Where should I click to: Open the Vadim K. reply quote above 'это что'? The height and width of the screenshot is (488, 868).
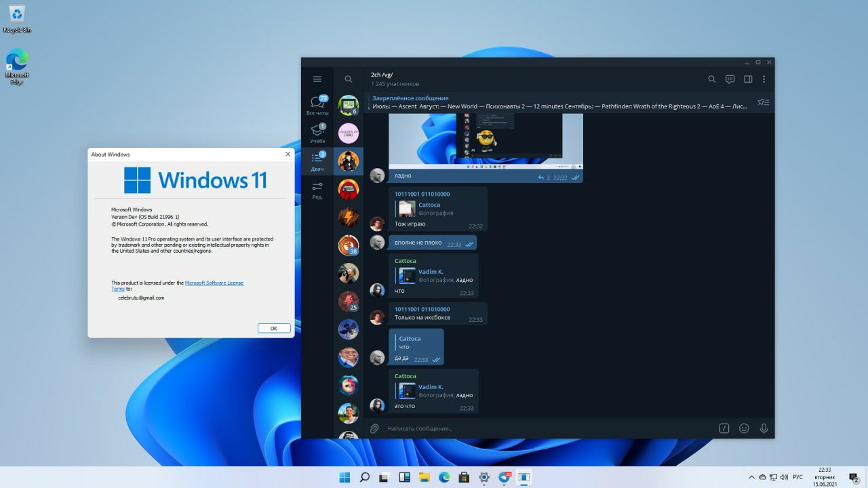tap(434, 391)
